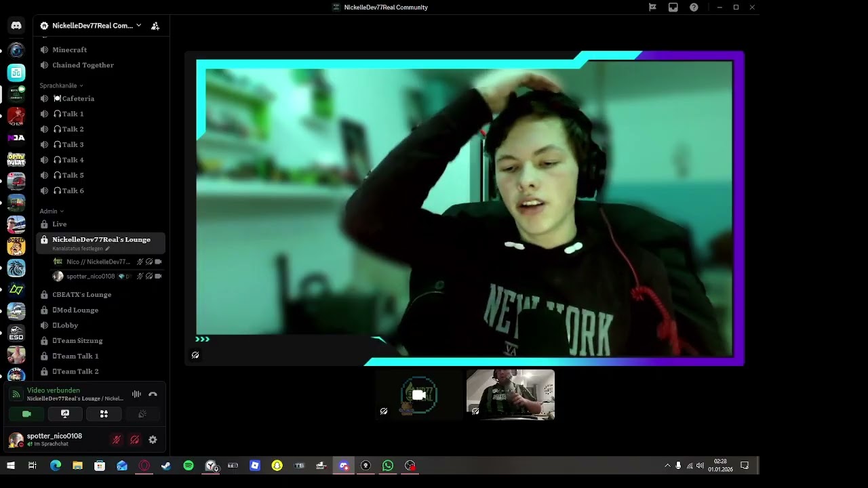Open the Discord help icon
The width and height of the screenshot is (868, 488).
pos(694,7)
